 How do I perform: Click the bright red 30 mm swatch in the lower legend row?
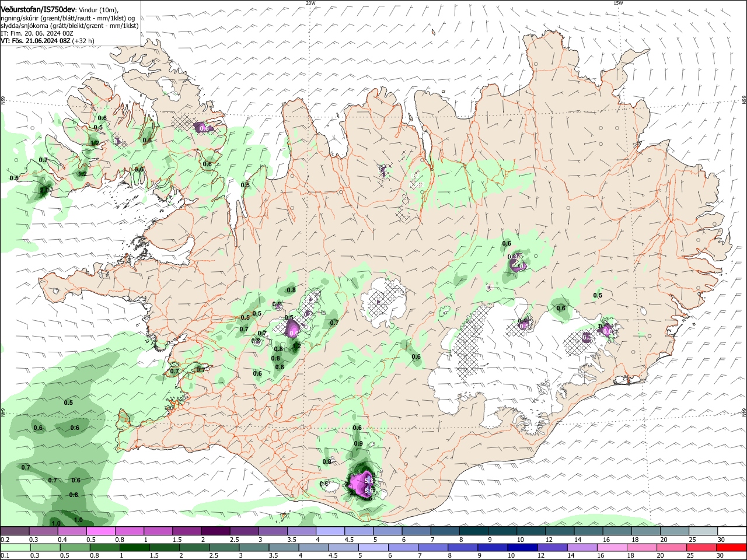[x=732, y=547]
